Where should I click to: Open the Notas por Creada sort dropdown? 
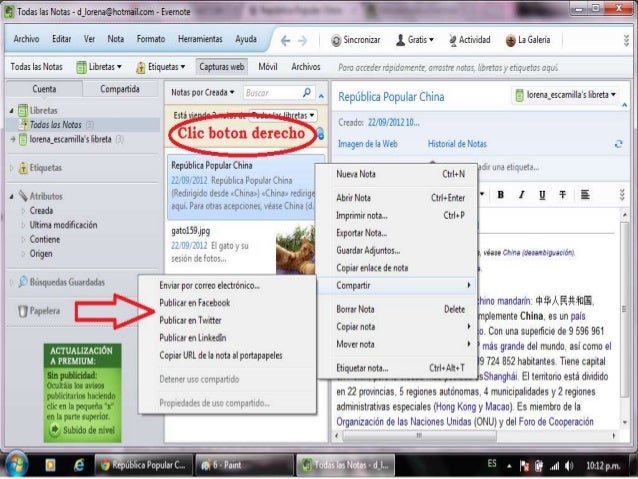(x=203, y=92)
